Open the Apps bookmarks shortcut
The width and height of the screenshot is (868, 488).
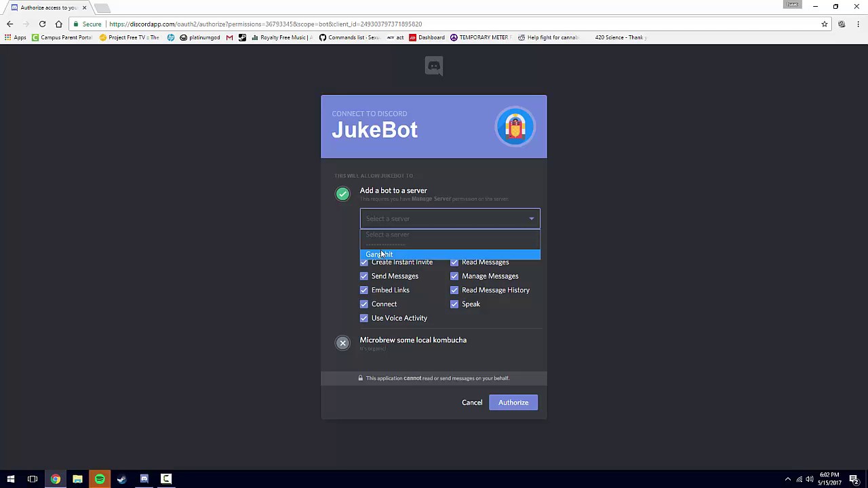click(x=15, y=37)
